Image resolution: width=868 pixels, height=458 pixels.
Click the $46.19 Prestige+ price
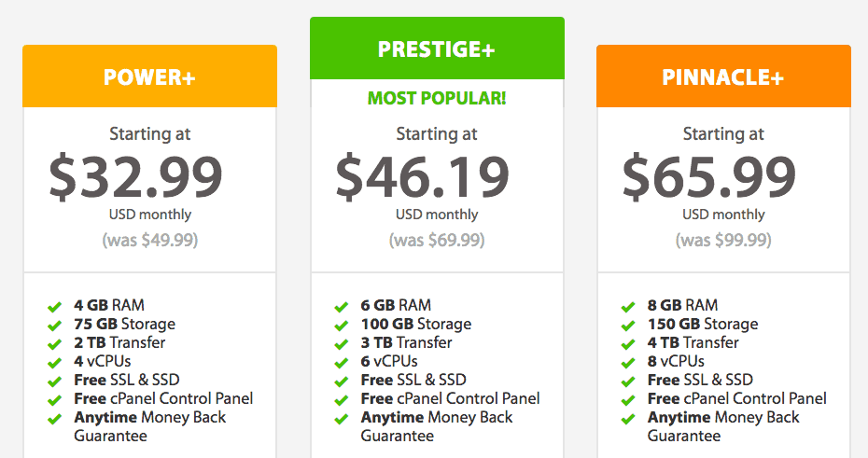tap(423, 176)
